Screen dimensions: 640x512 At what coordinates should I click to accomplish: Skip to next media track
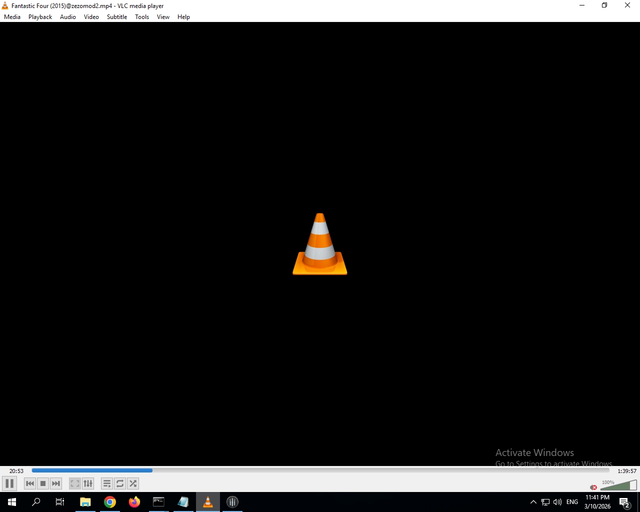tap(56, 483)
